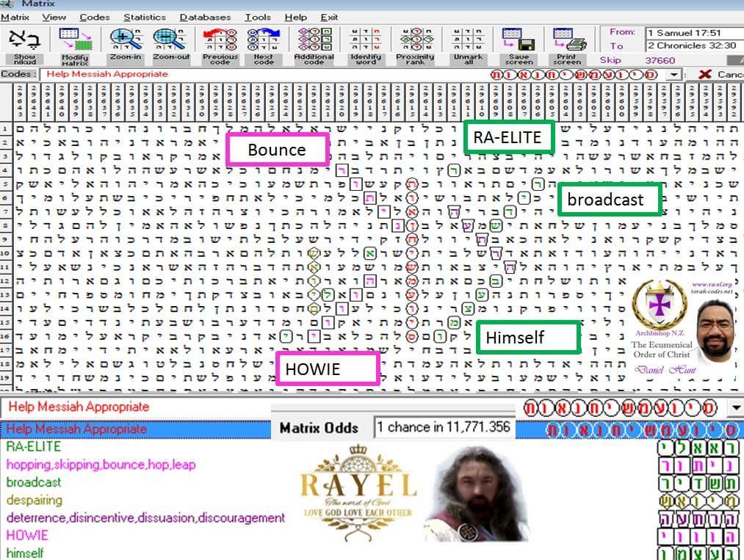The height and width of the screenshot is (560, 744).
Task: Click the bearded man portrait image
Action: 476,493
